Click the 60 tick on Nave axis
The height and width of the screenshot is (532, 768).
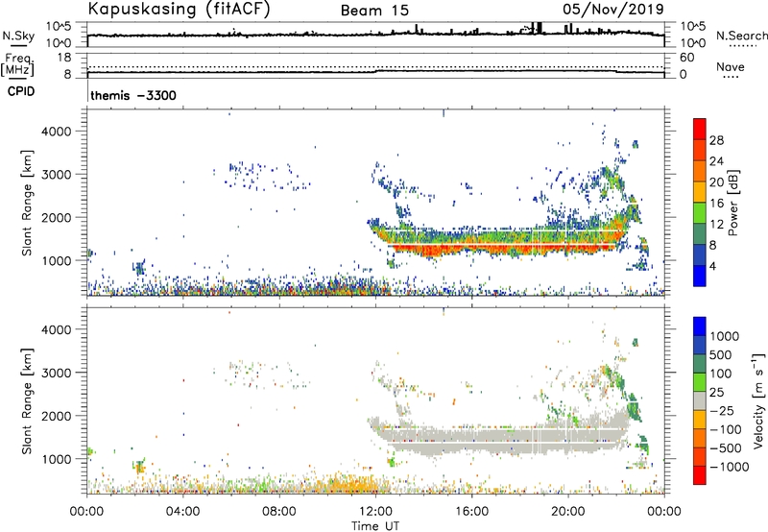tap(687, 58)
